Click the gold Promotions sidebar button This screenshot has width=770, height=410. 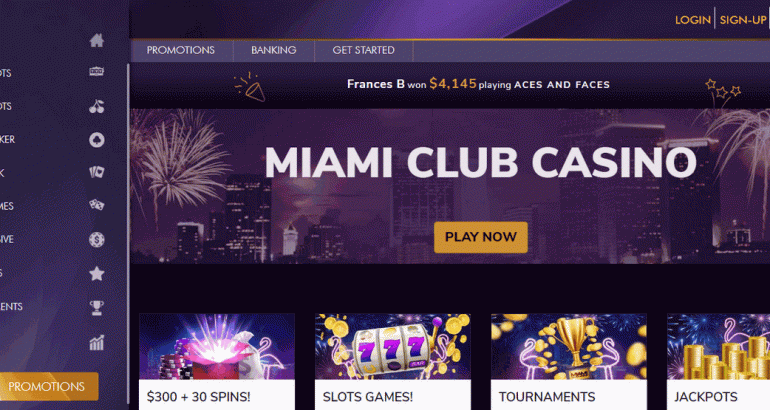coord(48,386)
